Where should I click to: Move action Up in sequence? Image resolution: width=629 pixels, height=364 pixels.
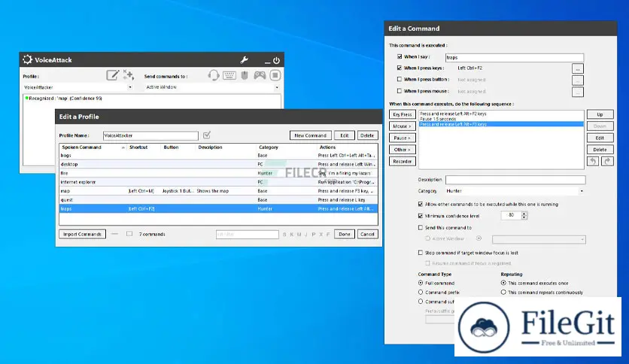tap(600, 114)
